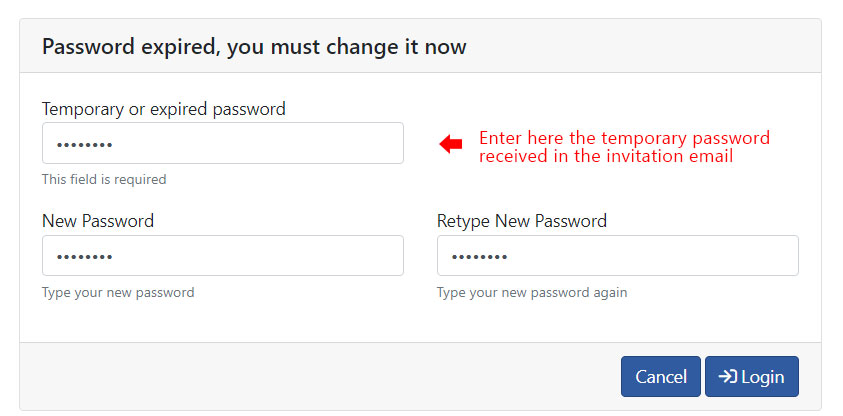Focus the Retype New Password input field
This screenshot has height=416, width=843.
click(618, 255)
